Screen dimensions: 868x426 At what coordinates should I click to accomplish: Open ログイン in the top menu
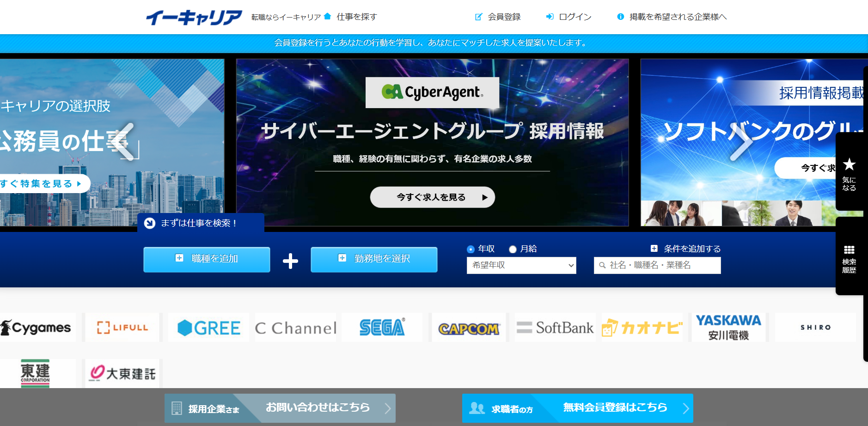[x=569, y=17]
